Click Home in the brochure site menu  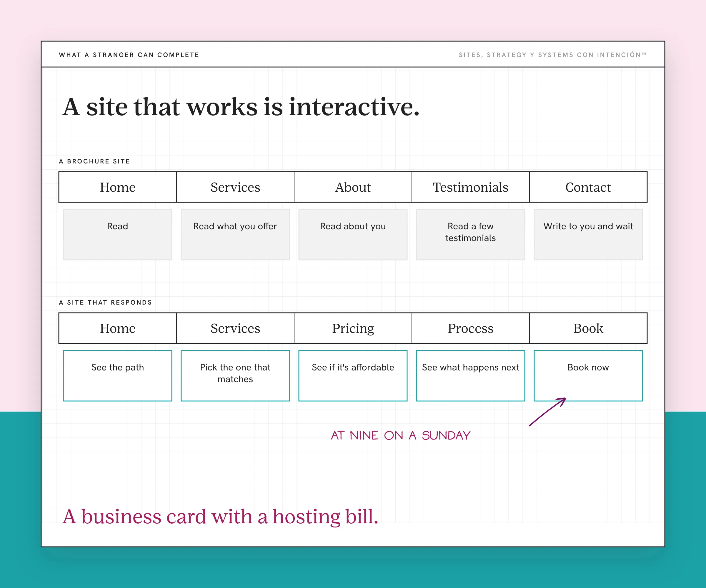coord(117,187)
